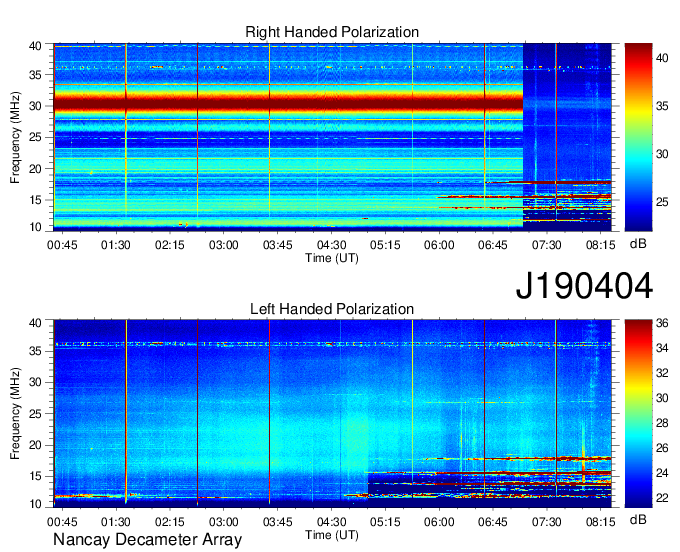Click Frequency (MHz) label of right-handed plot
Screen dimensions: 680x552
click(15, 137)
